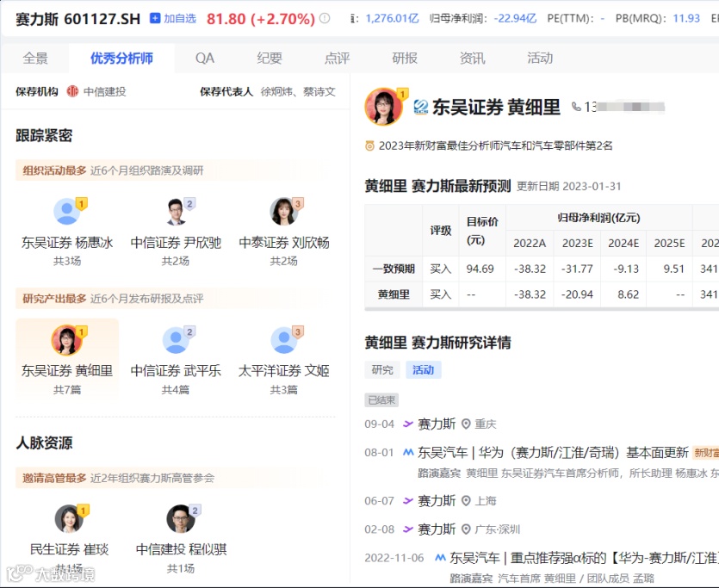Click the 2023E column header
Screen dimensions: 719x588
click(577, 243)
